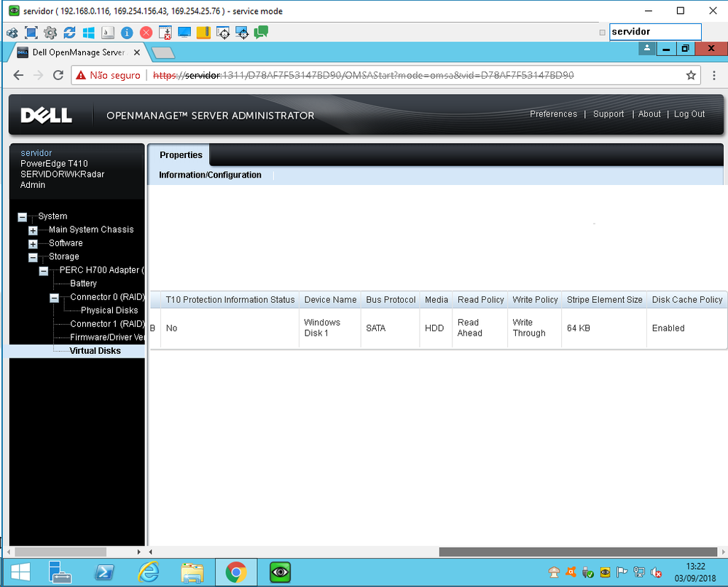Open Chrome three-dot menu

714,75
